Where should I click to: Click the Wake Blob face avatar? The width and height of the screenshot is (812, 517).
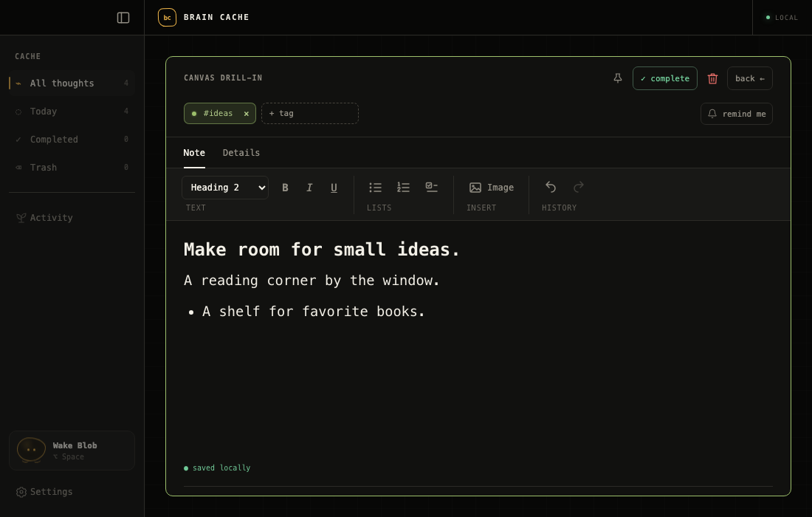(x=31, y=451)
